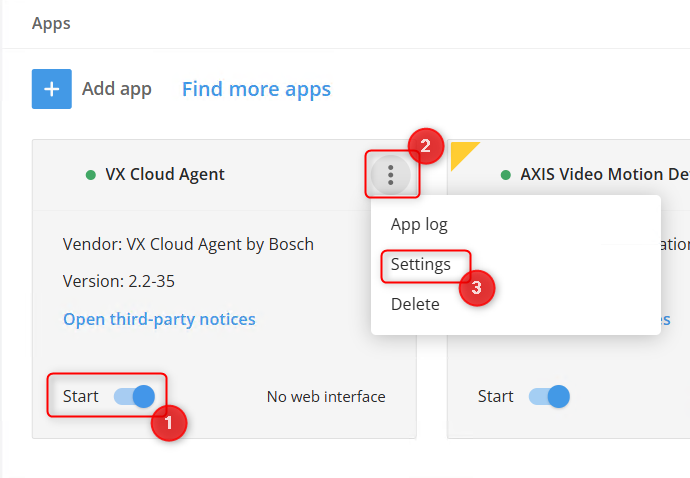Screen dimensions: 690x478
Task: Open third-party notices for VX Cloud Agent
Action: pyautogui.click(x=159, y=319)
